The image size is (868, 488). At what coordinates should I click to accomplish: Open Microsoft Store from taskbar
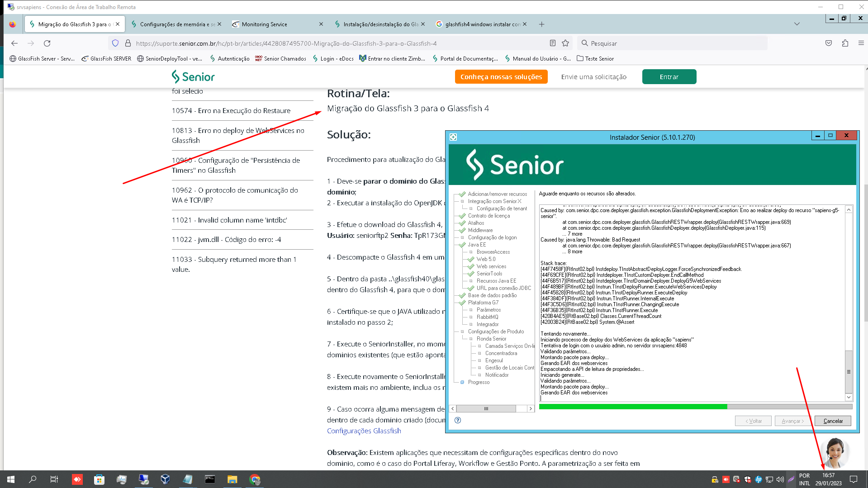click(99, 479)
